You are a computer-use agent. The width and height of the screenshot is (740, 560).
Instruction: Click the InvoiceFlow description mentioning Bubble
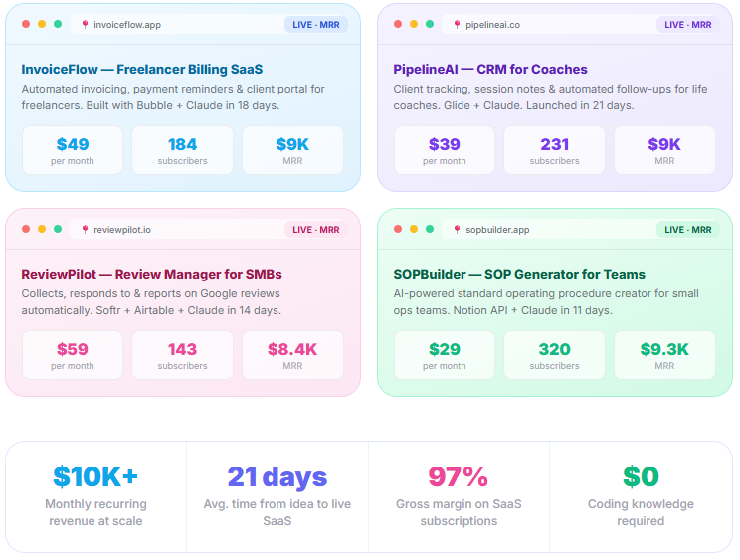(173, 97)
